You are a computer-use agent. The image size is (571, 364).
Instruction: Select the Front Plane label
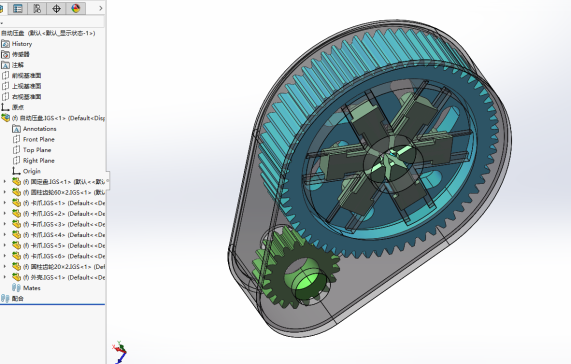click(39, 139)
